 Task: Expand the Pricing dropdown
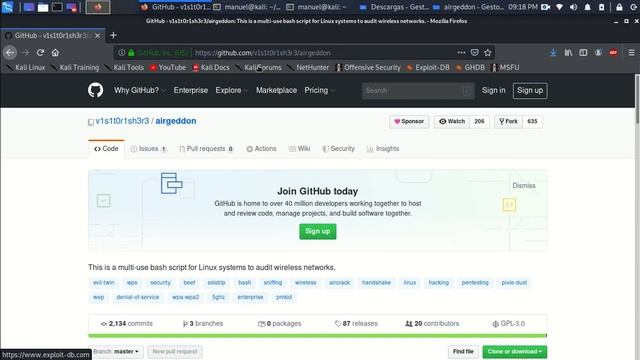click(x=319, y=90)
